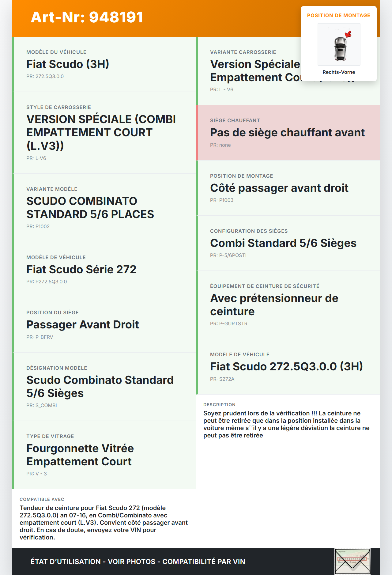Screen dimensions: 392x575
Task: Click 'SCUDO COMBINATO STANDARD 5/6 PLACES' variant
Action: click(x=90, y=207)
